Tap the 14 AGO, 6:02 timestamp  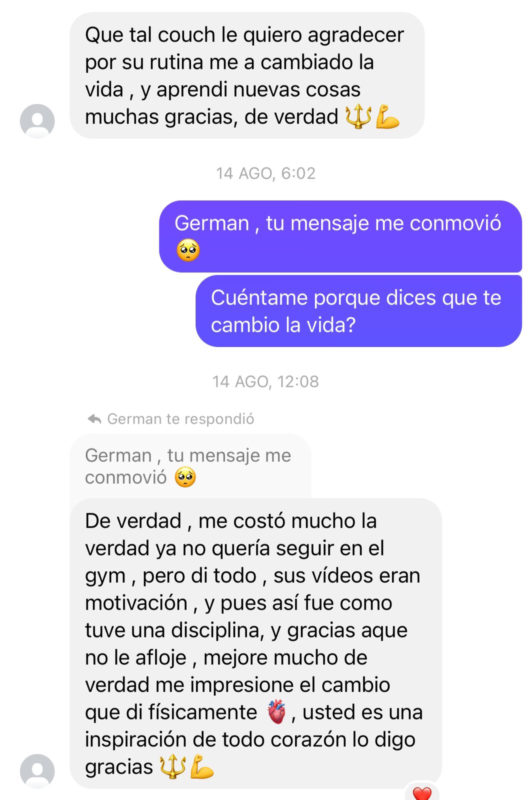(265, 173)
